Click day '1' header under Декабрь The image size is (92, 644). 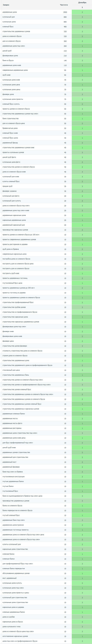82,7
